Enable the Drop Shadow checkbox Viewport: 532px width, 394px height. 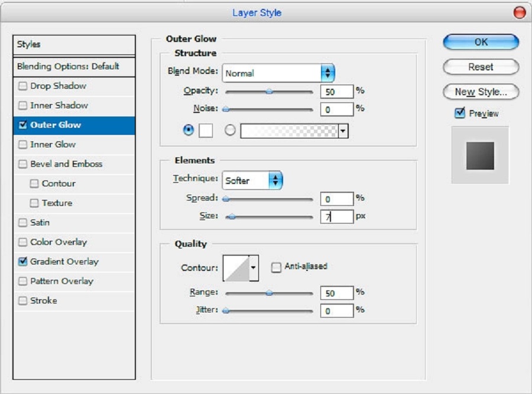tap(23, 86)
